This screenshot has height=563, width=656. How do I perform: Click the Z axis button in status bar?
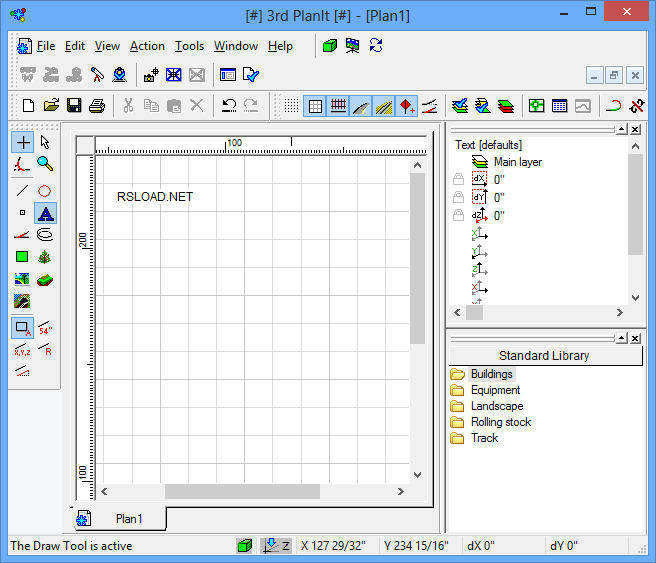[x=276, y=545]
